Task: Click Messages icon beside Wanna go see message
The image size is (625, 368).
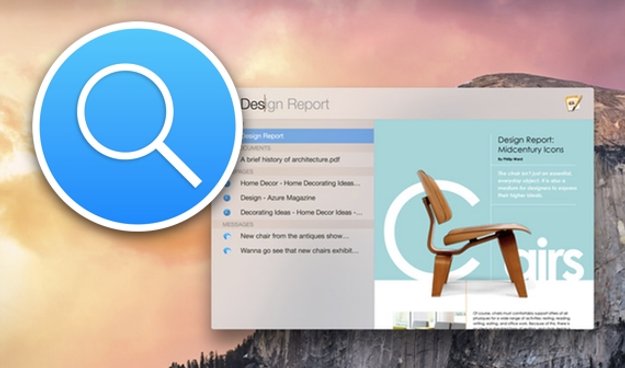Action: click(x=227, y=251)
